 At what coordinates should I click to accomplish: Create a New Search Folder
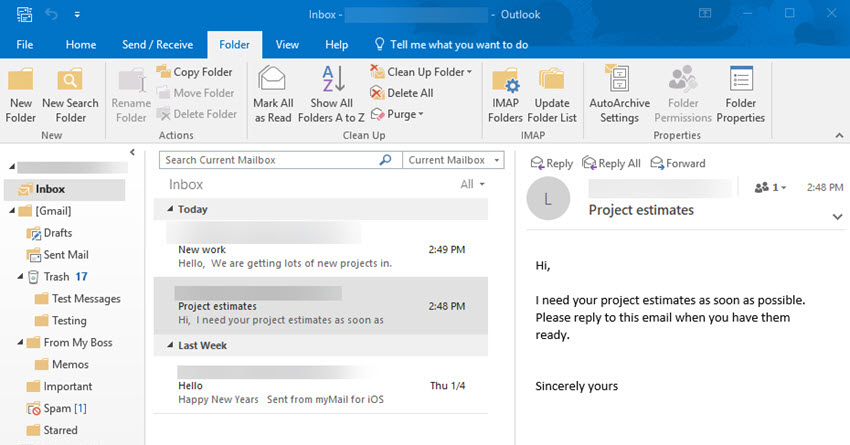pos(70,95)
